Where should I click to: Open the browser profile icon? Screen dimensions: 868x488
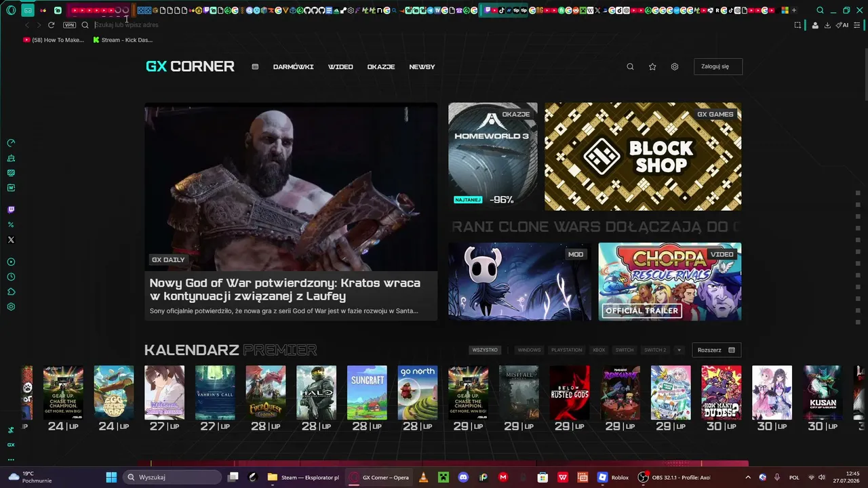[815, 25]
